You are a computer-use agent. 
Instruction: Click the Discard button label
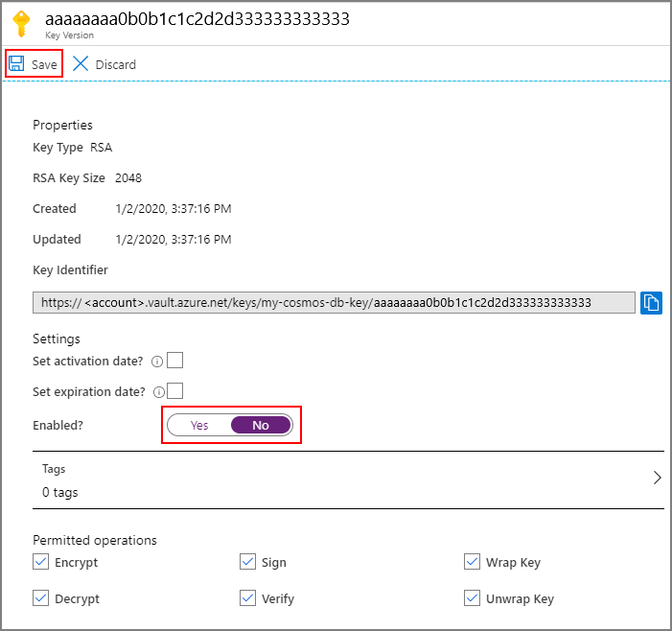[116, 64]
